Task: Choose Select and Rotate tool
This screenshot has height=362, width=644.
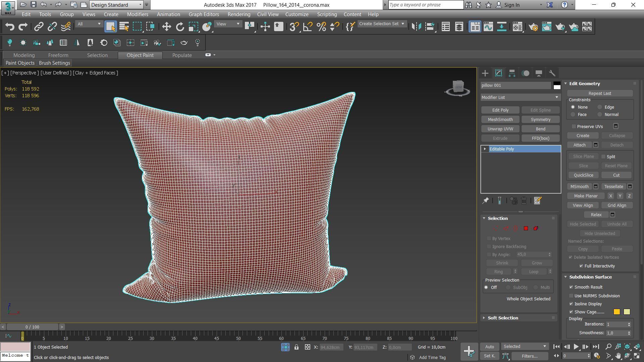Action: (x=180, y=27)
